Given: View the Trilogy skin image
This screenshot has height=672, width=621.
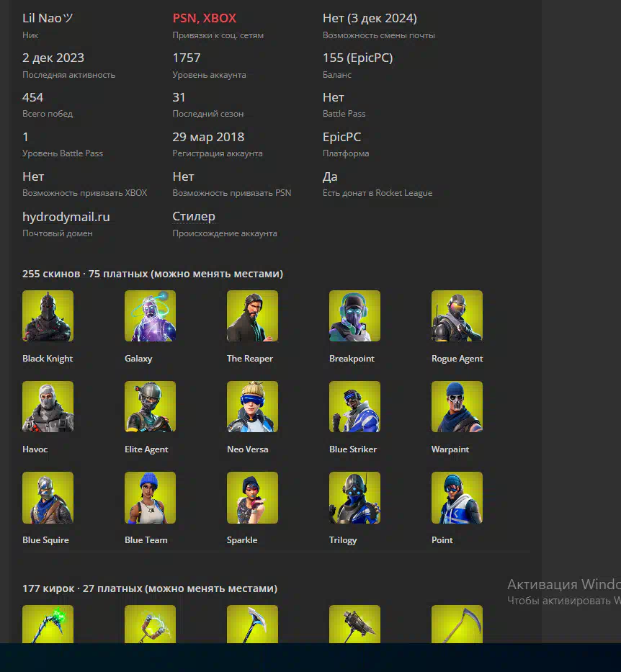Looking at the screenshot, I should 354,498.
